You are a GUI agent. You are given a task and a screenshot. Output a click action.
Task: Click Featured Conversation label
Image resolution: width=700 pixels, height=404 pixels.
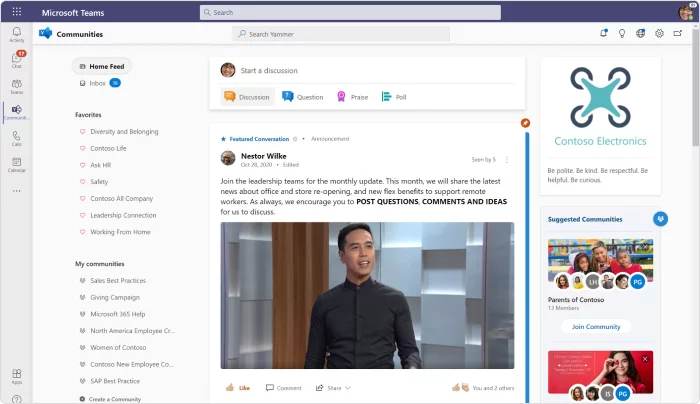[x=259, y=139]
